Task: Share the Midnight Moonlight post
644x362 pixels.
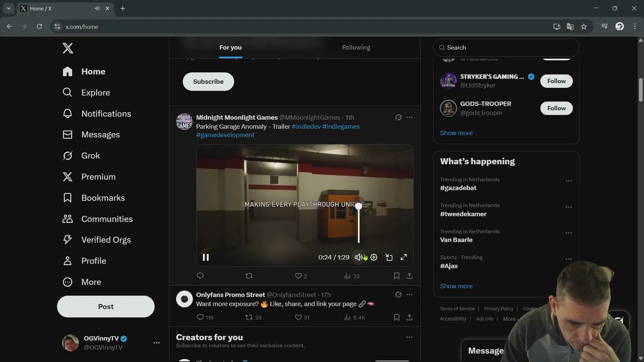Action: click(x=410, y=276)
